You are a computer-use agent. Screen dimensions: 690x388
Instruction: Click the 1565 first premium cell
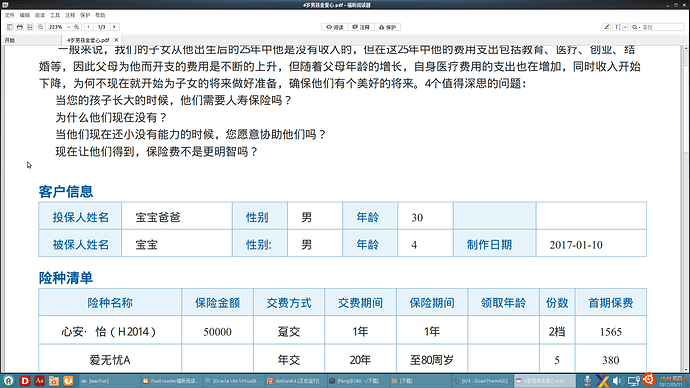point(610,331)
